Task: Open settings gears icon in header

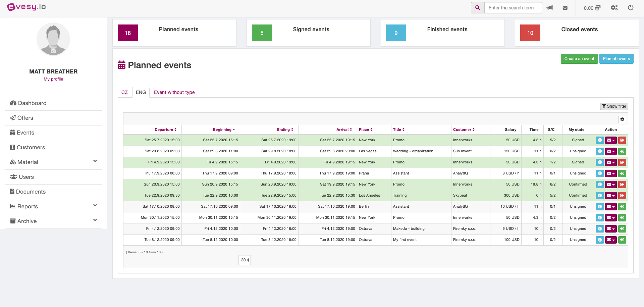Action: [614, 8]
